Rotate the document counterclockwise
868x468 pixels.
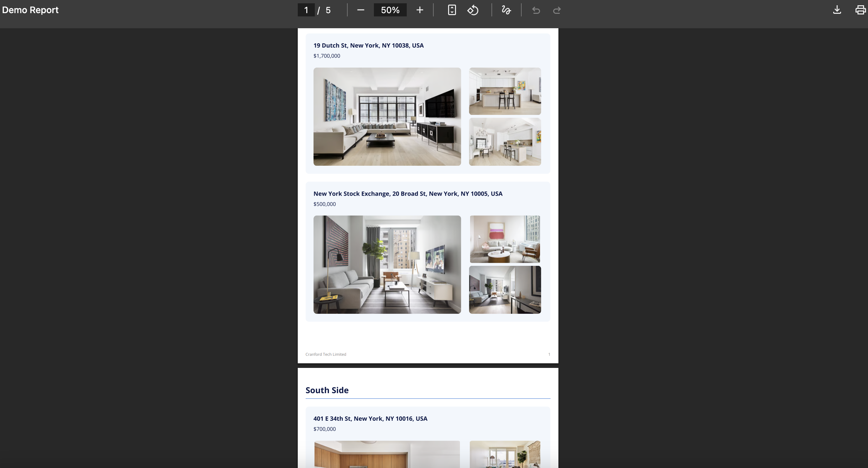click(x=473, y=10)
